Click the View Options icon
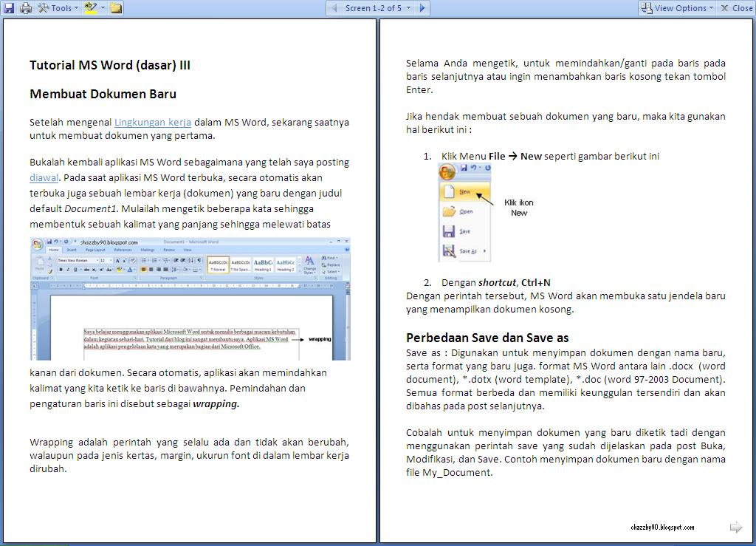 point(646,7)
